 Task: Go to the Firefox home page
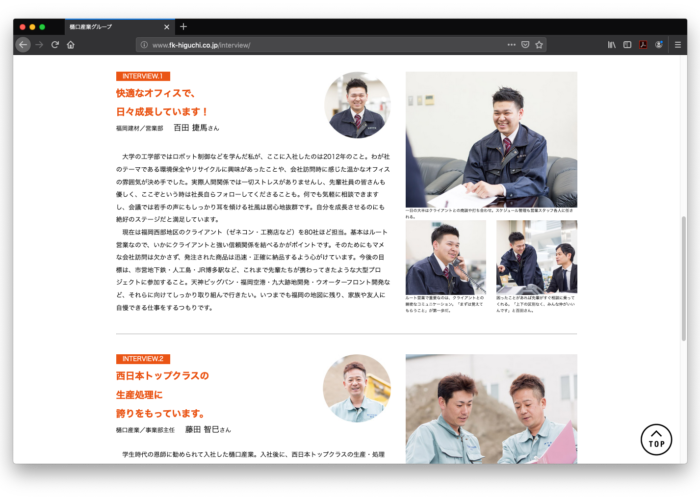(71, 45)
